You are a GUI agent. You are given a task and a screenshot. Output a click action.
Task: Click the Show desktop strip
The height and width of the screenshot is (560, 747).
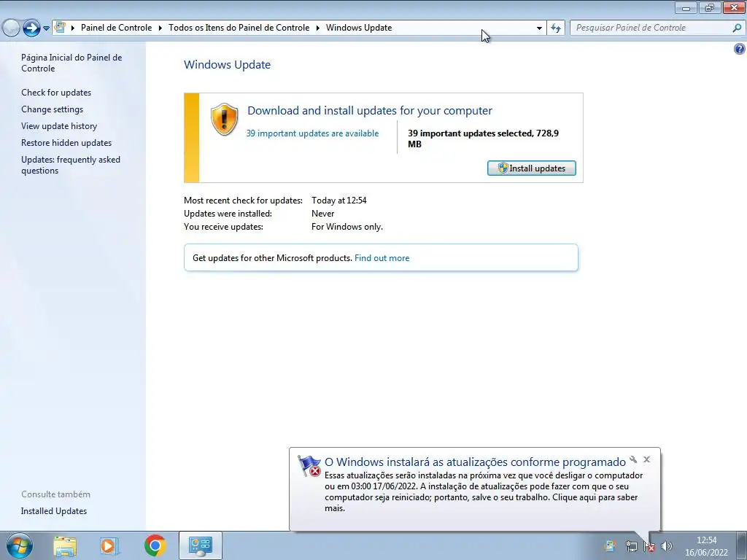(742, 545)
